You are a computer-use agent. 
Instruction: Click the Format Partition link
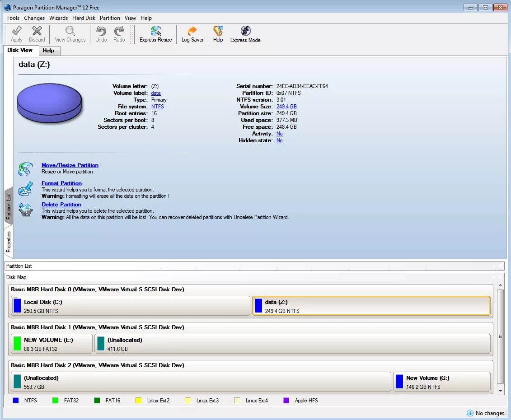61,183
